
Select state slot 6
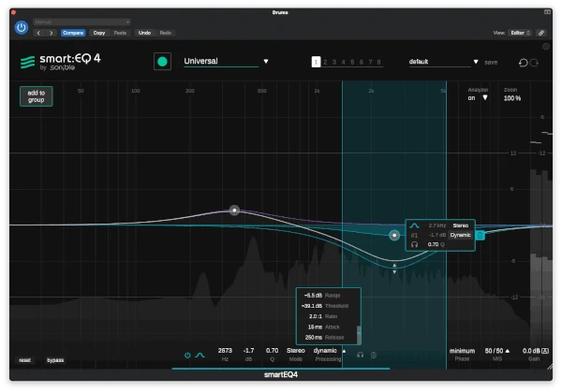[361, 62]
